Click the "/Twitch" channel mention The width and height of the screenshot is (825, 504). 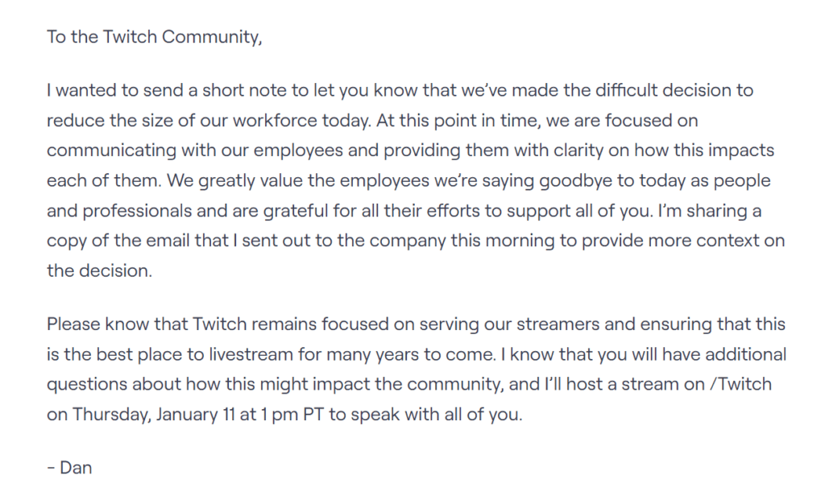coord(743,383)
